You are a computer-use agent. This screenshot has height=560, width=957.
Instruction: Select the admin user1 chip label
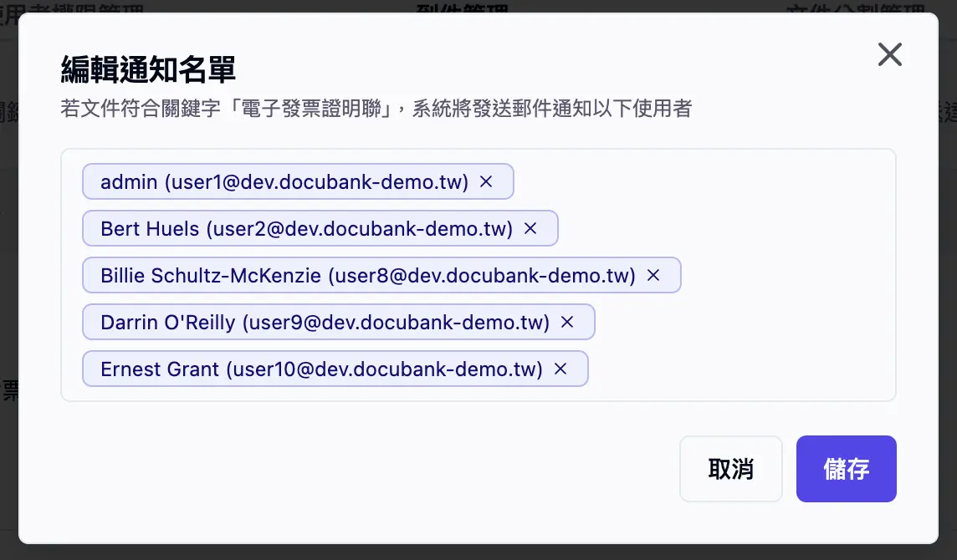[x=284, y=181]
